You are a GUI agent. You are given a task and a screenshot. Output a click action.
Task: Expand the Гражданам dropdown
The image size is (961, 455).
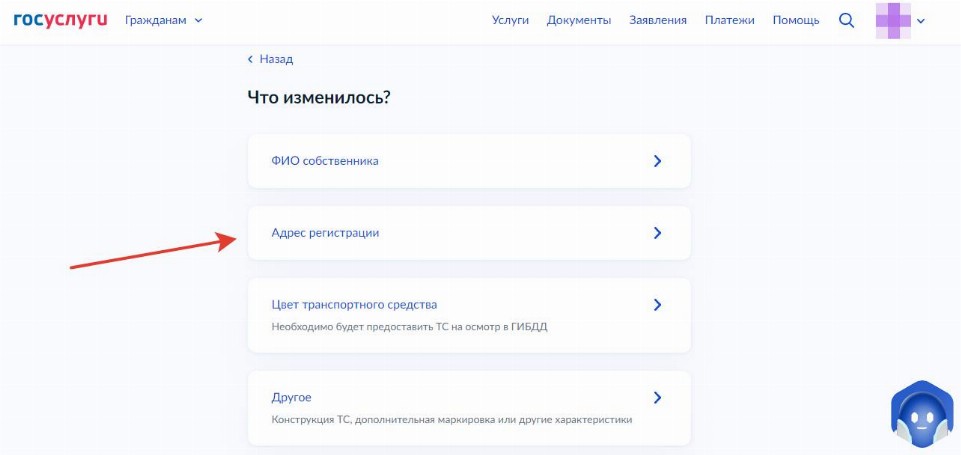tap(163, 20)
